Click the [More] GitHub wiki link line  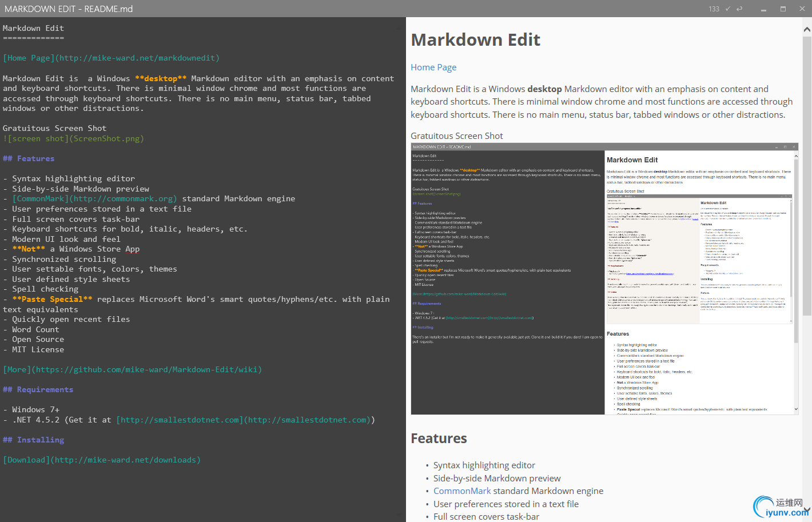point(133,369)
